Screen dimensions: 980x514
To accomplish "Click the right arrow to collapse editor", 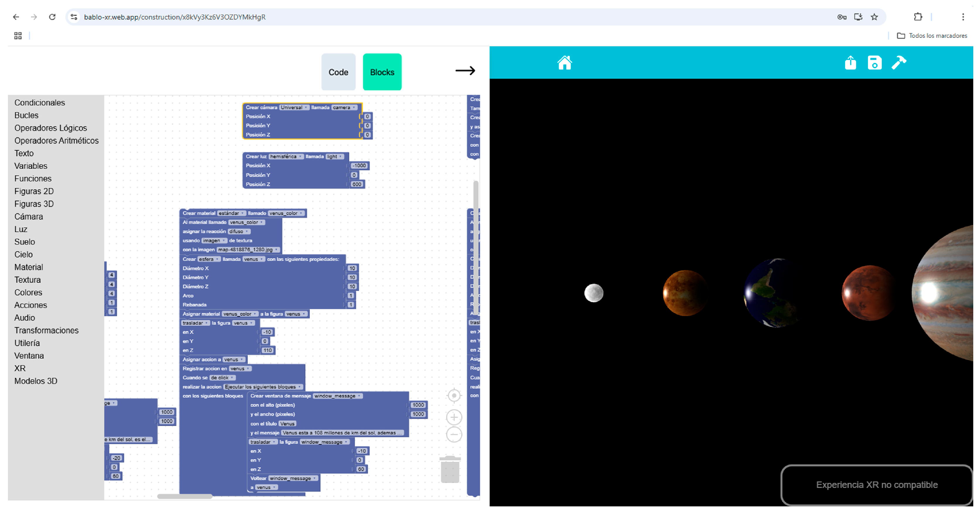I will click(x=465, y=70).
